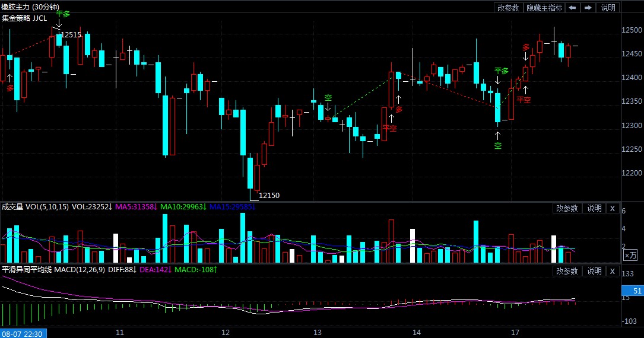Image resolution: width=644 pixels, height=338 pixels.
Task: Open 说明 for the main chart
Action: pyautogui.click(x=608, y=7)
